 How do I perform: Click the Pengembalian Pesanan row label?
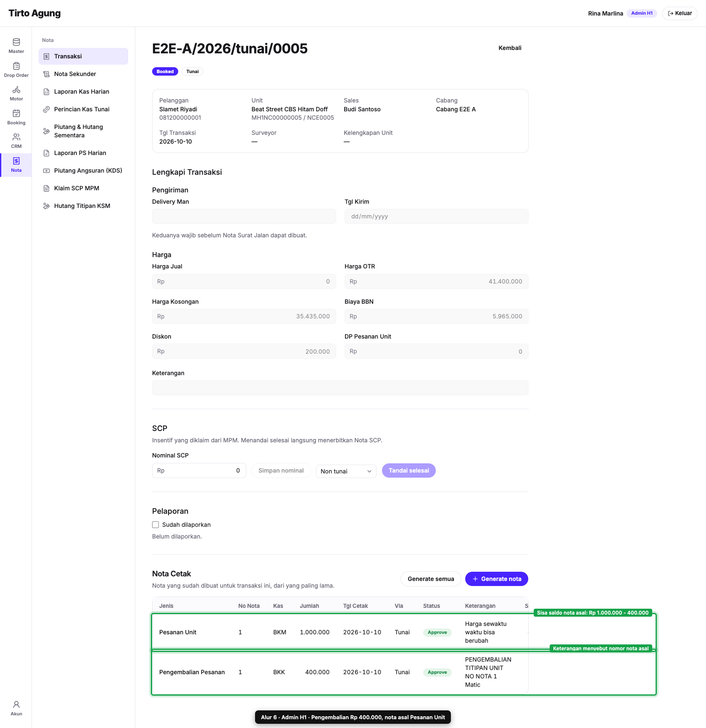click(x=192, y=672)
